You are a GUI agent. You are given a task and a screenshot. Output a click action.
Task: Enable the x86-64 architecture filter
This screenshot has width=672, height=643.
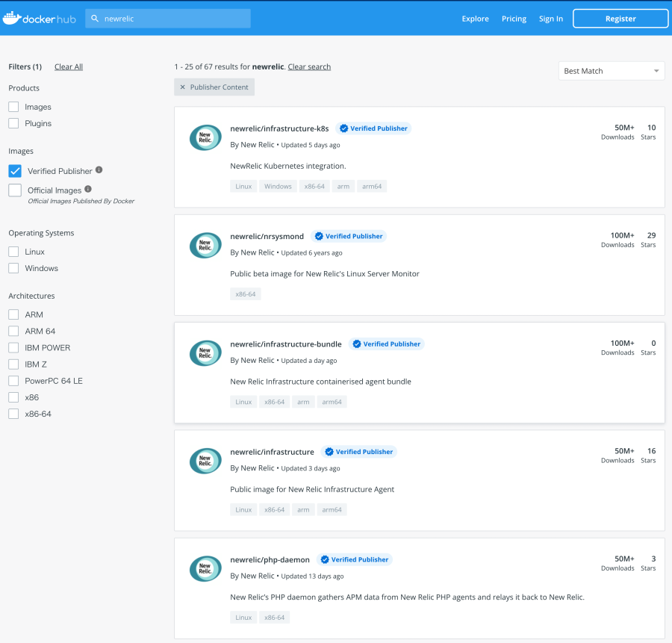[13, 414]
